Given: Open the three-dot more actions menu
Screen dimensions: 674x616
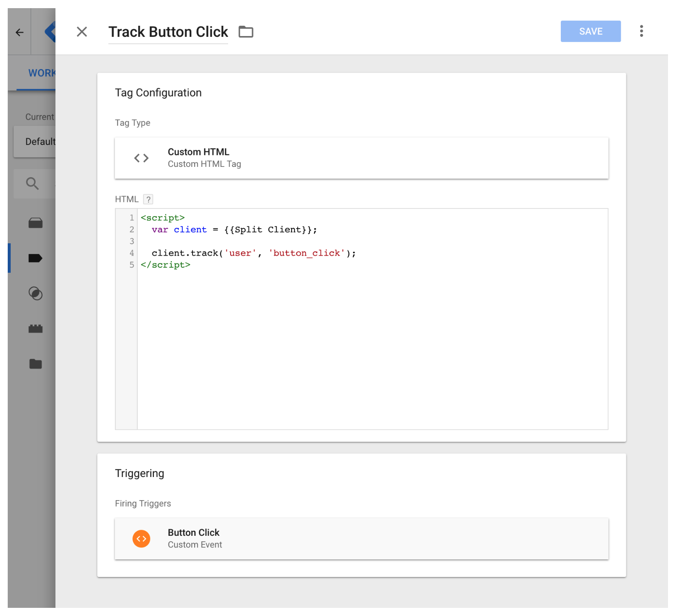Looking at the screenshot, I should pos(641,31).
